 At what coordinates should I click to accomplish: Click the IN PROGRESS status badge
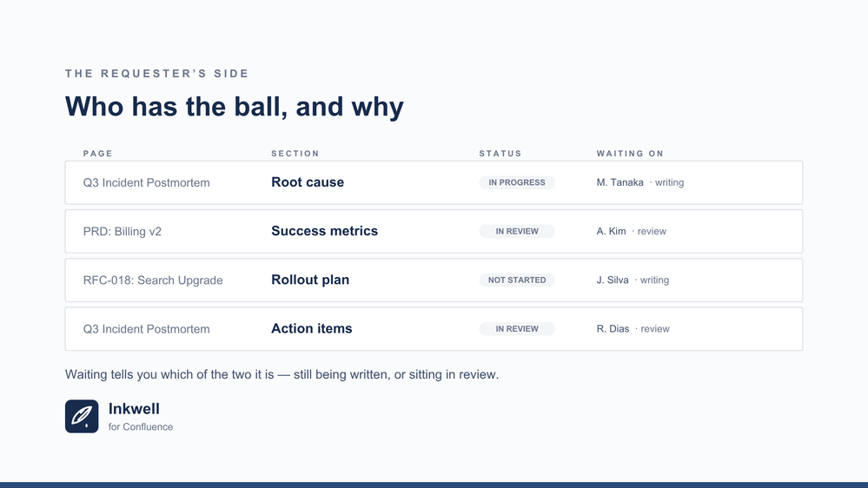(517, 182)
